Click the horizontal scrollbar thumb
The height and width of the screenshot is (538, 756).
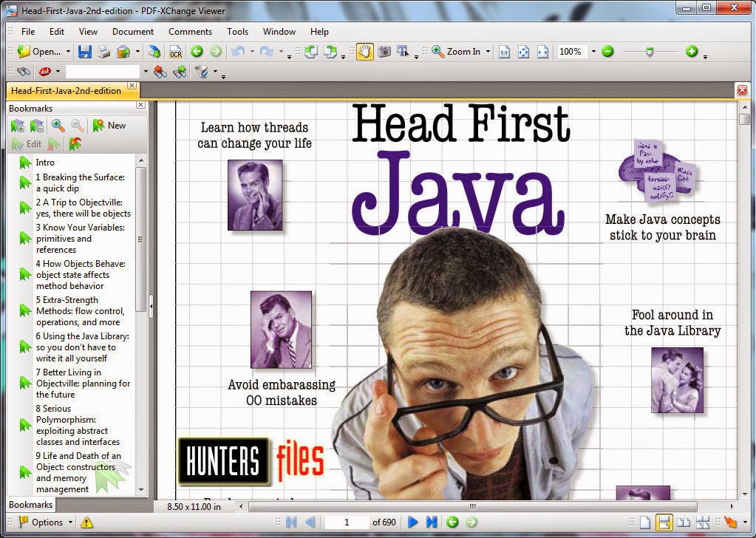point(472,507)
